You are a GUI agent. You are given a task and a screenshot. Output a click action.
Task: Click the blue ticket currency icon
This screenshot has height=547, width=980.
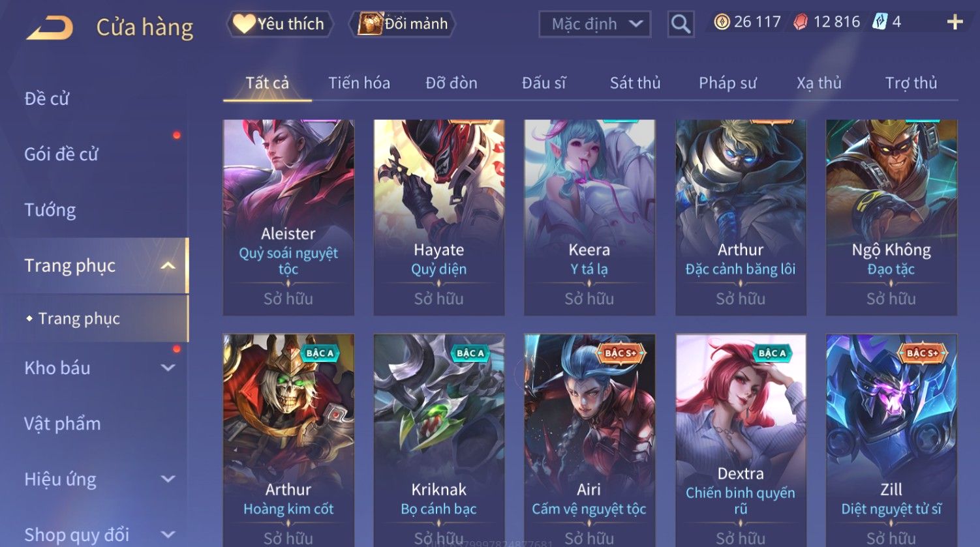coord(880,22)
